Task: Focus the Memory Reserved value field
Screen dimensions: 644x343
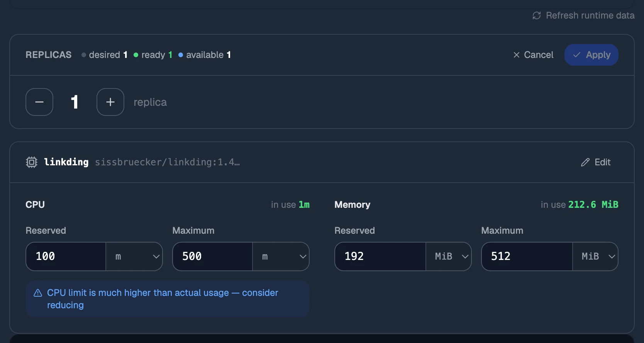Action: (380, 256)
